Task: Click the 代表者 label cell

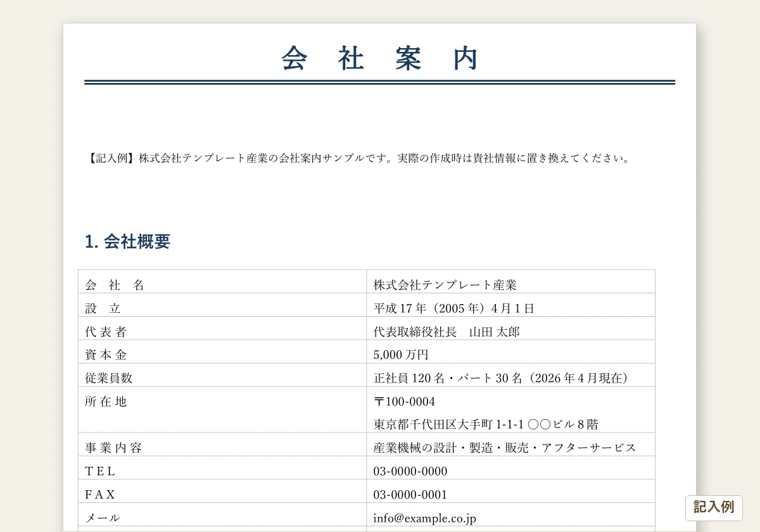Action: pos(222,329)
